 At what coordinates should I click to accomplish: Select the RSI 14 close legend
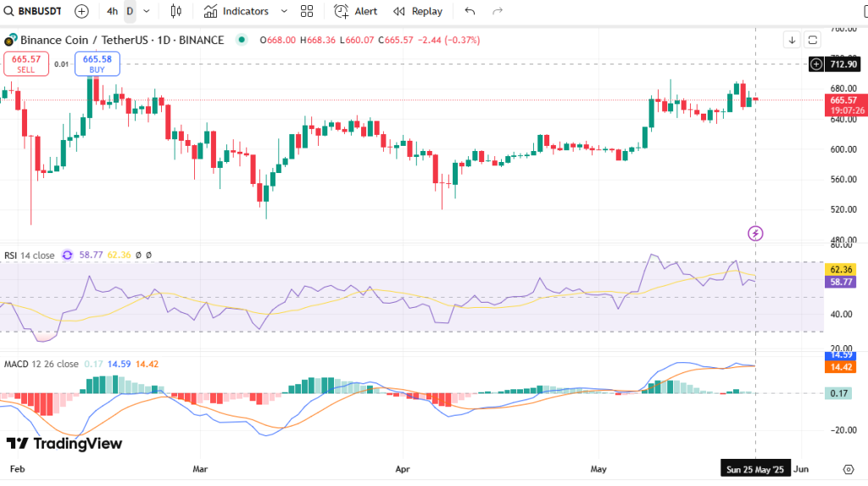30,255
